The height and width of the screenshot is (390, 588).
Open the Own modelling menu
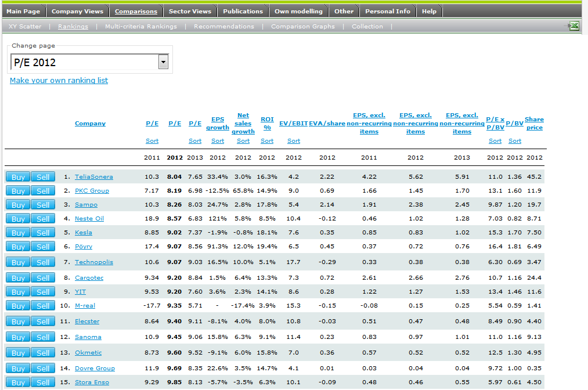tap(298, 11)
